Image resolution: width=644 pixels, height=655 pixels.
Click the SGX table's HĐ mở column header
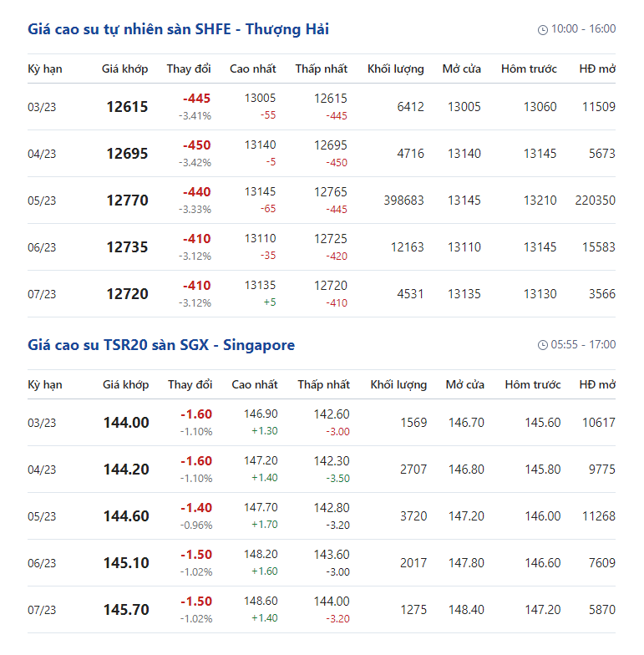tap(597, 384)
